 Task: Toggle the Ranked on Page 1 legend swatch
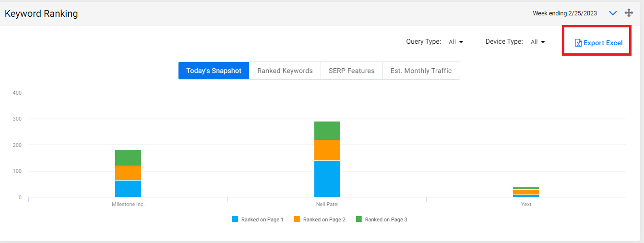235,219
